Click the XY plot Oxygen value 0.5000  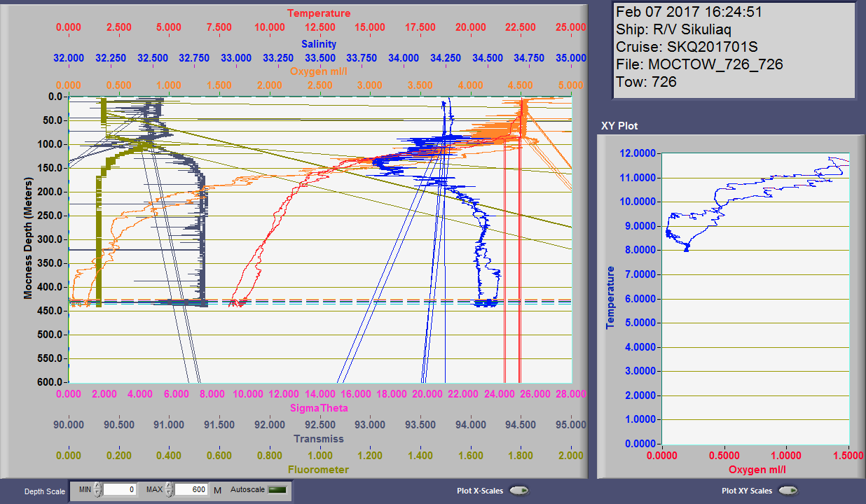coord(724,454)
